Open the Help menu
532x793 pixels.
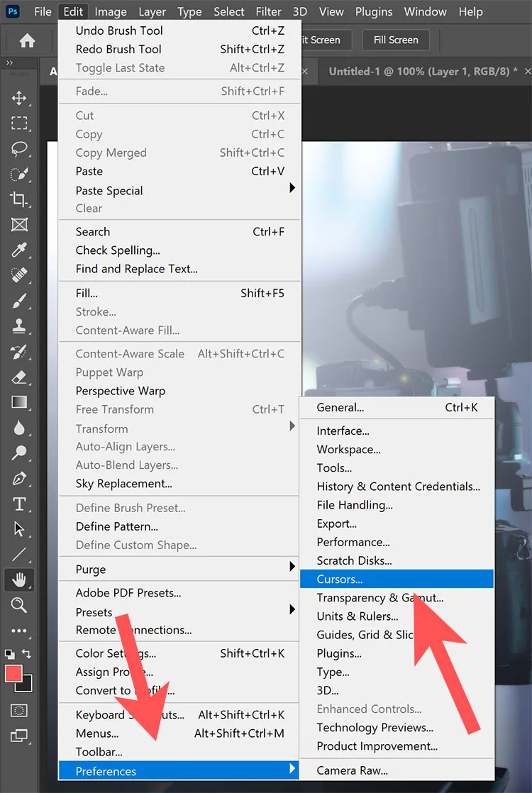point(470,11)
